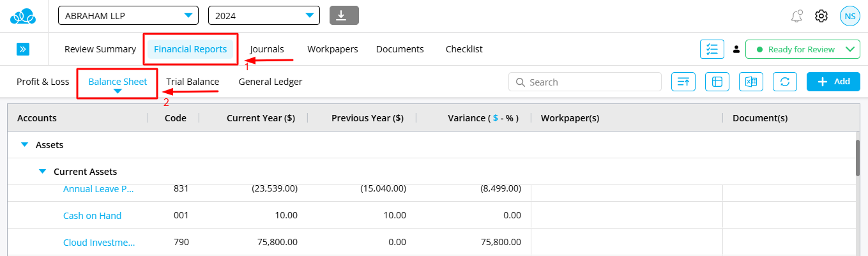The image size is (868, 256).
Task: Export the report to Excel
Action: point(751,82)
